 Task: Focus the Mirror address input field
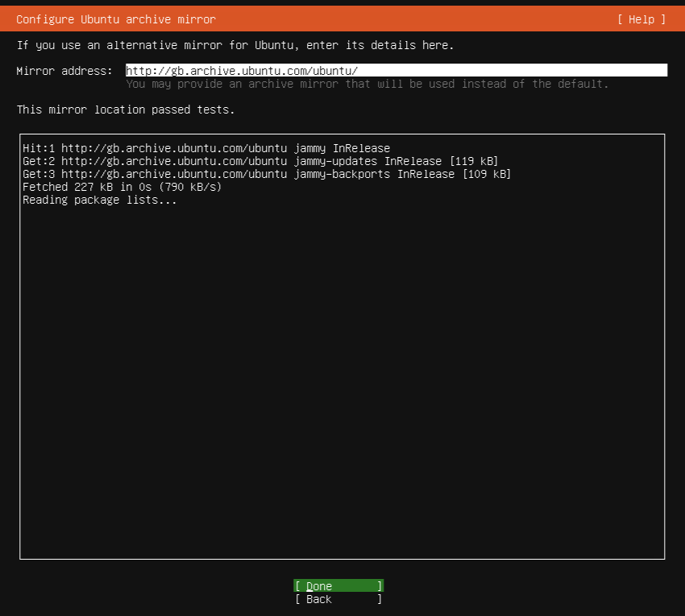(396, 71)
